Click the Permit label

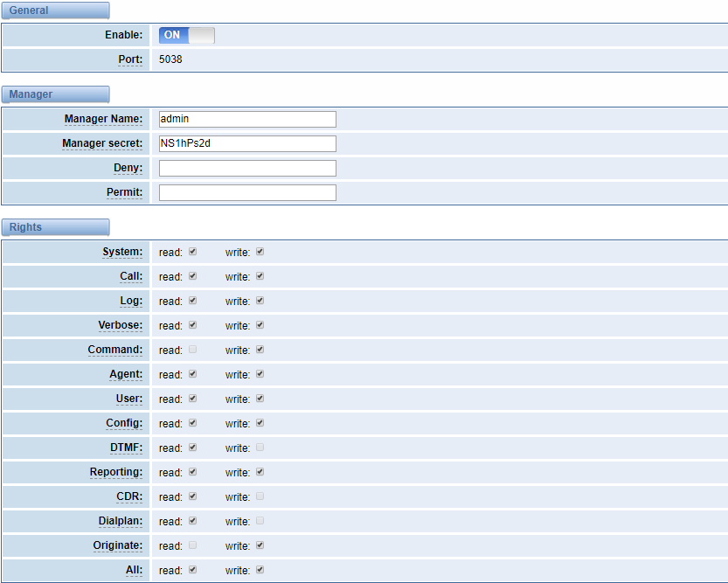[124, 192]
